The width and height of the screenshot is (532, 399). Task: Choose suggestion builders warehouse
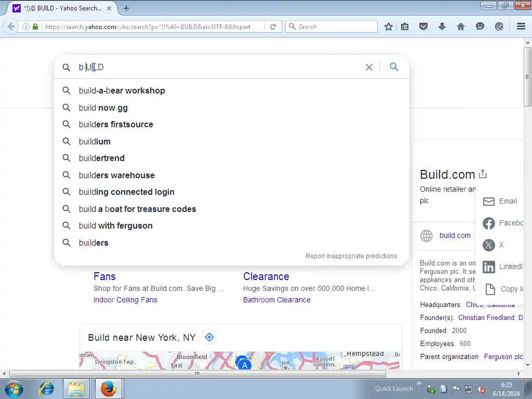(232, 175)
